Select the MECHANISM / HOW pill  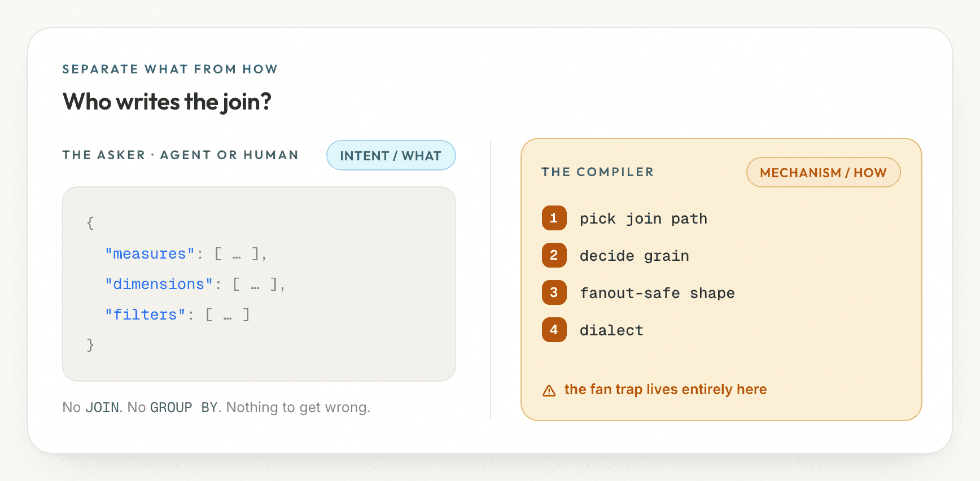[x=823, y=172]
